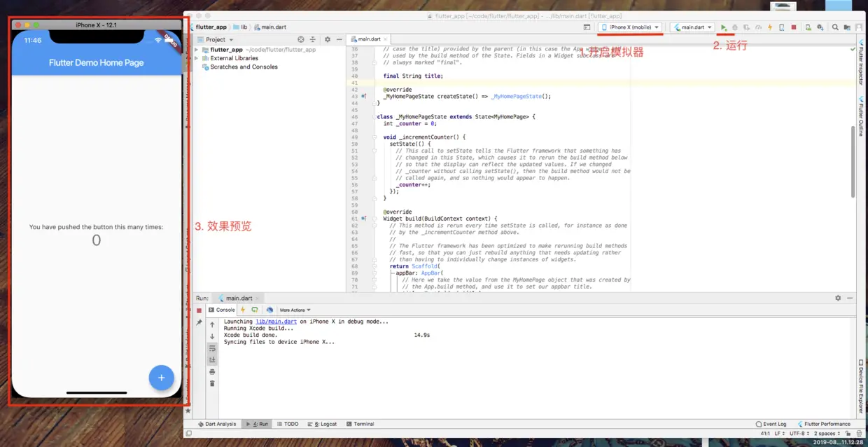Click the red Stop square in the Run panel
The image size is (868, 447).
[199, 310]
